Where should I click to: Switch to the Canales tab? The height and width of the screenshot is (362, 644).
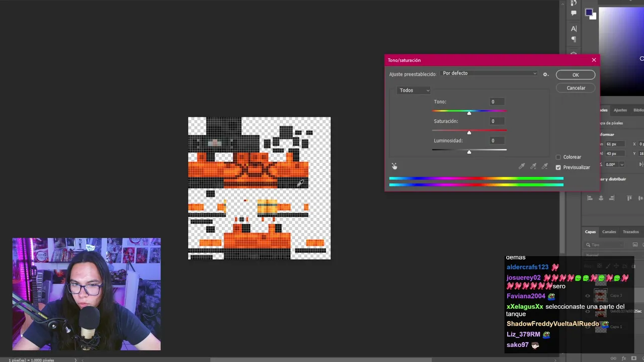[609, 232]
